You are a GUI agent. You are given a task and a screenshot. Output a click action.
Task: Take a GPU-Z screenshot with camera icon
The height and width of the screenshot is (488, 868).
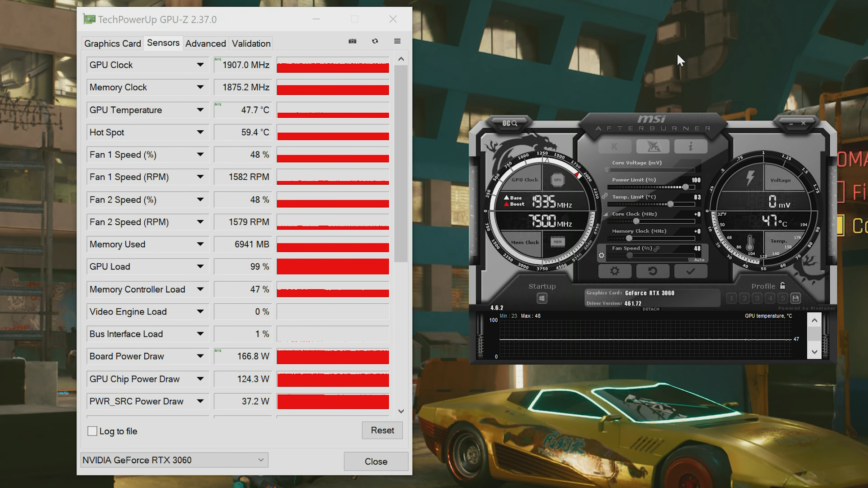tap(352, 41)
